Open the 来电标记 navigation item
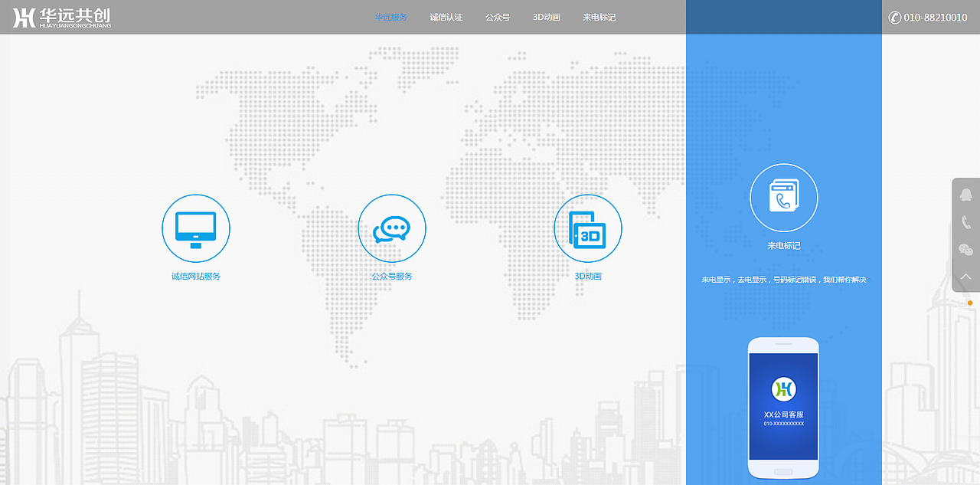980x485 pixels. [599, 17]
